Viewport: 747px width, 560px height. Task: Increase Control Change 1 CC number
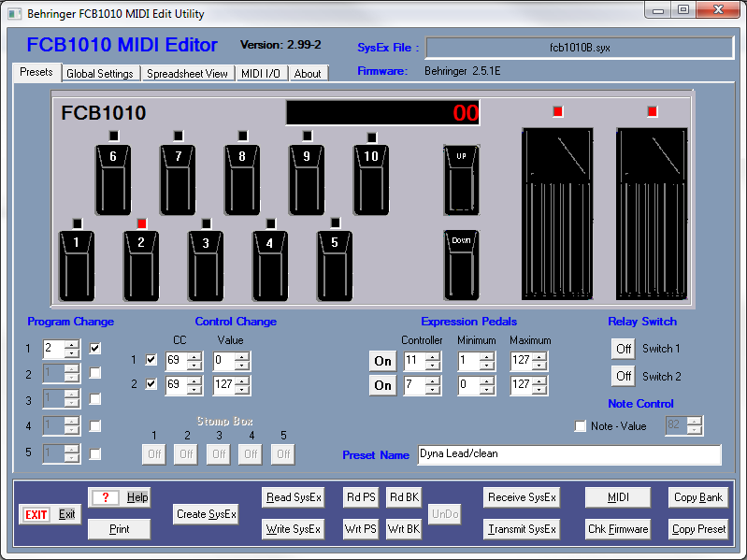194,357
